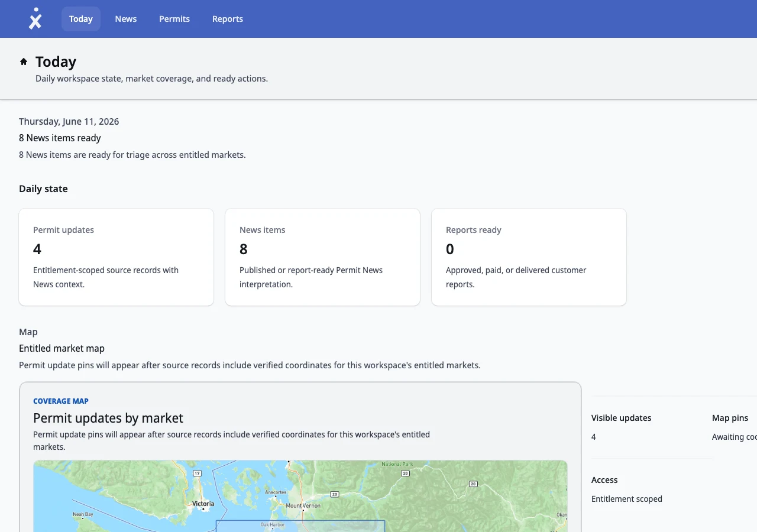The height and width of the screenshot is (532, 757).
Task: Select the Permit updates card
Action: (x=117, y=257)
